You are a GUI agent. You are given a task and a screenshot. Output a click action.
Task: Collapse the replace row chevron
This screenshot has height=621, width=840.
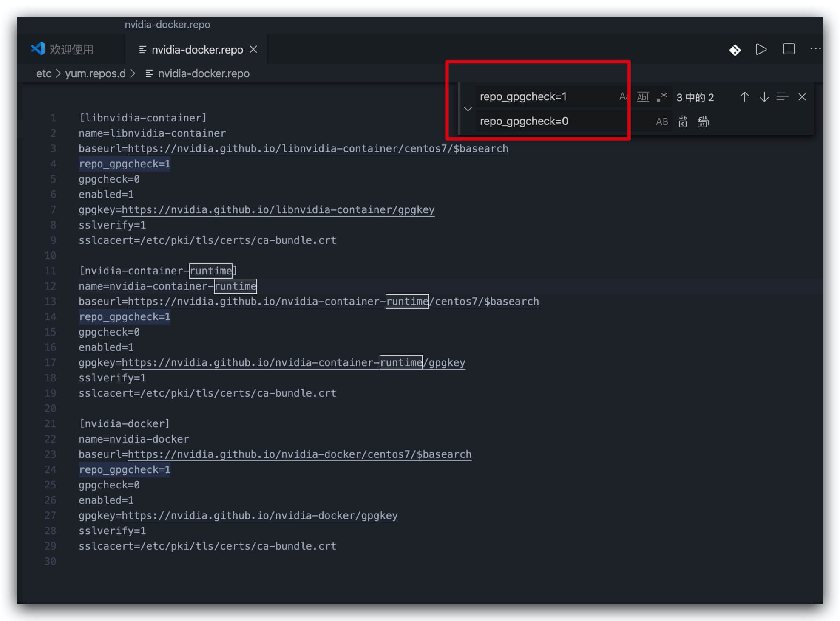click(x=468, y=109)
